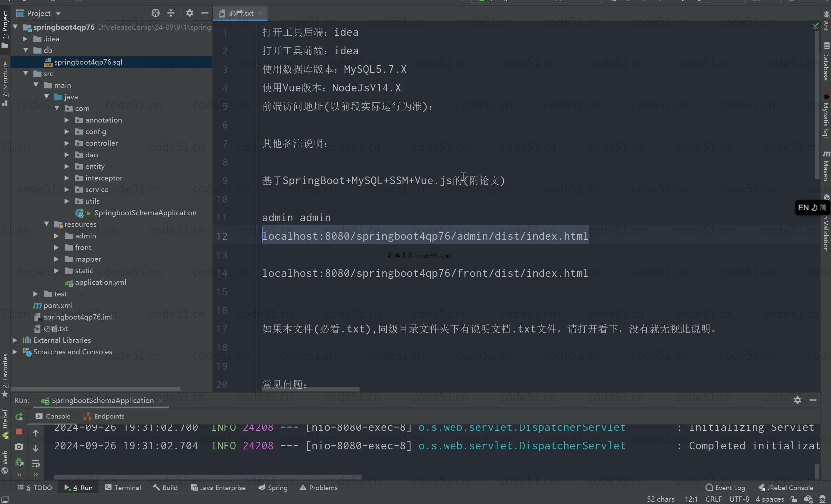
Task: Stop the running application with the red square
Action: pos(19,432)
